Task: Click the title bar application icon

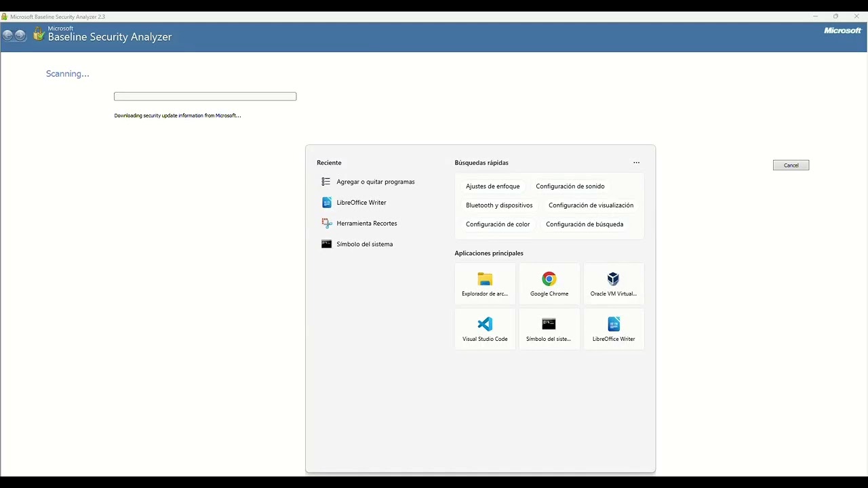Action: 5,16
